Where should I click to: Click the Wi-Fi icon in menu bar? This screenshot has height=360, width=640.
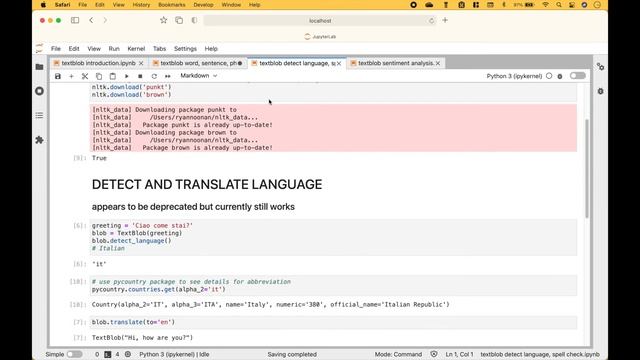coord(545,5)
